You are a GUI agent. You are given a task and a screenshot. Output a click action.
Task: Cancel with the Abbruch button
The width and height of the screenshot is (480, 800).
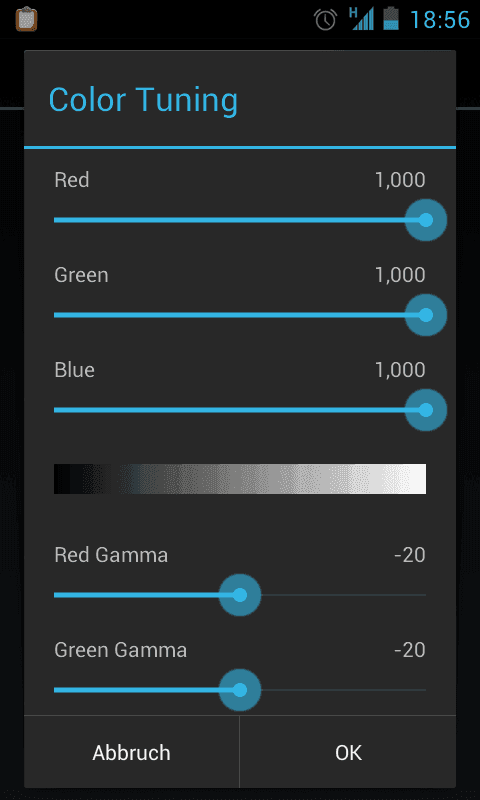pos(132,752)
